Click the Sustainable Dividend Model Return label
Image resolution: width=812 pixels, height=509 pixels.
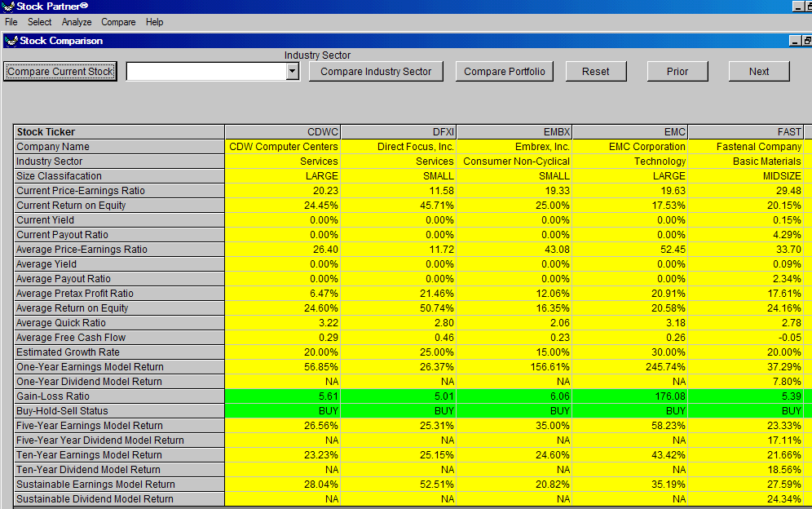(x=119, y=499)
